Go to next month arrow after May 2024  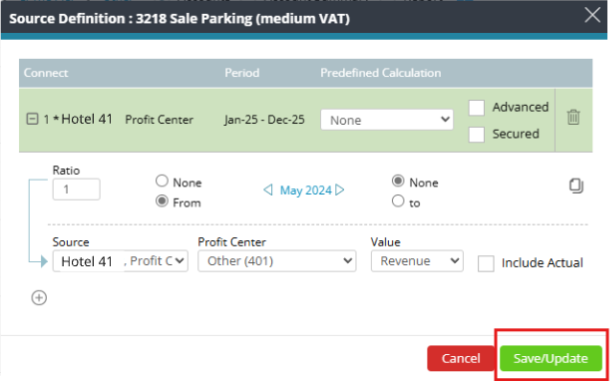[x=340, y=190]
